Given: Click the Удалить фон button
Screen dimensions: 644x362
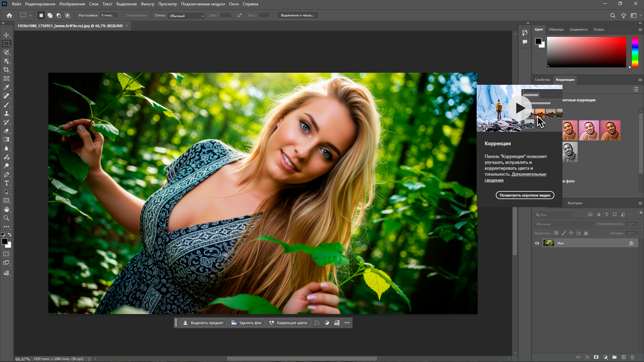Looking at the screenshot, I should [247, 323].
